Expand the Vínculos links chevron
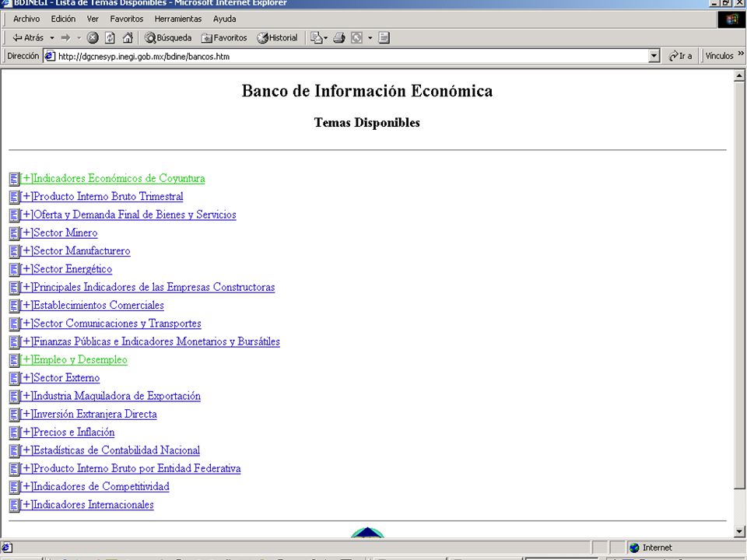Viewport: 747px width, 560px height. [x=741, y=54]
